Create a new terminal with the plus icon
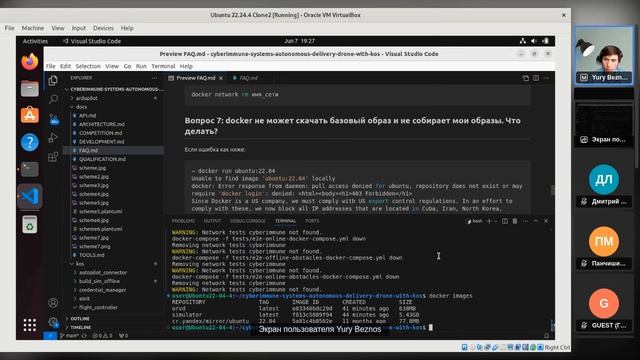 pos(489,221)
